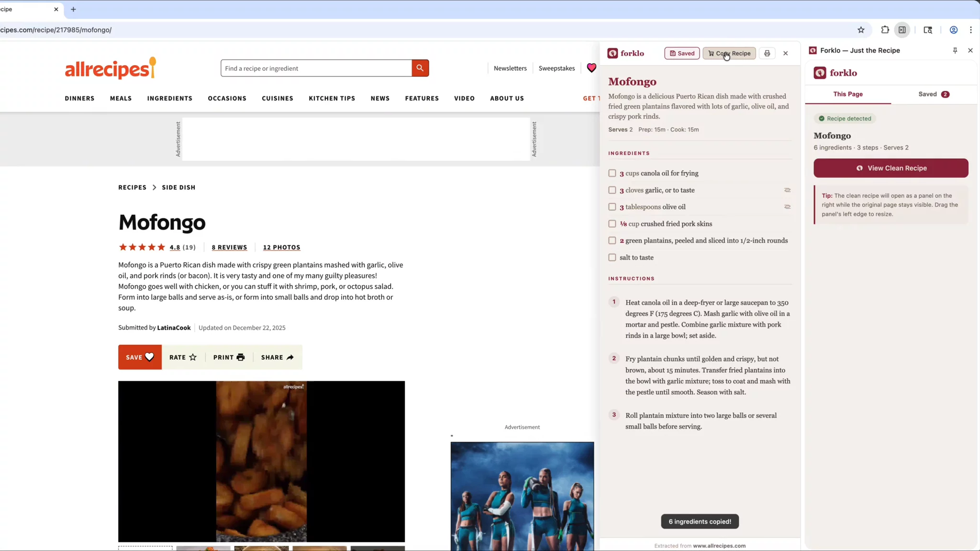Open the ABOUT US menu item
Screen dimensions: 980x551
pyautogui.click(x=507, y=98)
